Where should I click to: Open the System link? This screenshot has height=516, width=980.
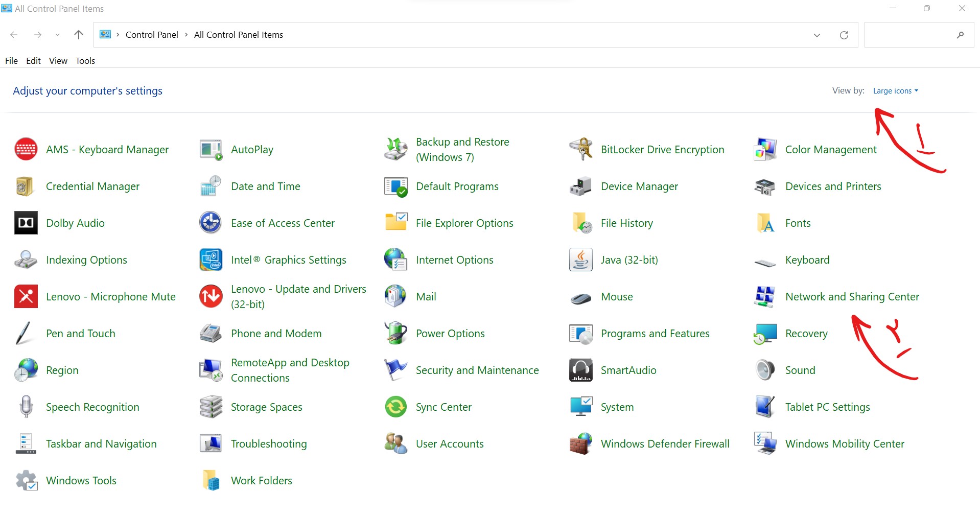pos(617,407)
